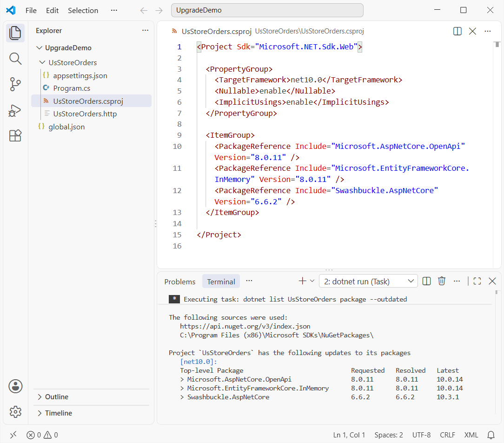This screenshot has width=504, height=443.
Task: Go back with the left arrow
Action: coord(144,11)
